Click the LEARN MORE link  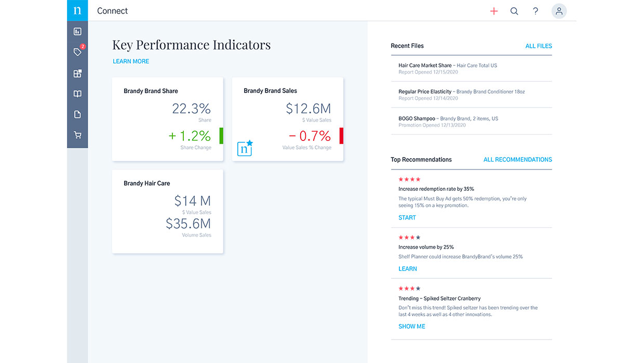(x=131, y=61)
